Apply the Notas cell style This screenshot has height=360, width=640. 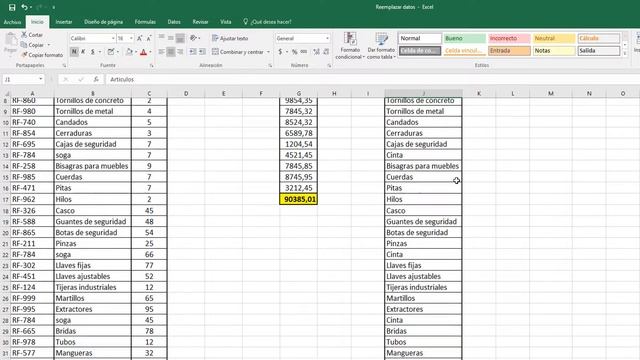coord(554,51)
